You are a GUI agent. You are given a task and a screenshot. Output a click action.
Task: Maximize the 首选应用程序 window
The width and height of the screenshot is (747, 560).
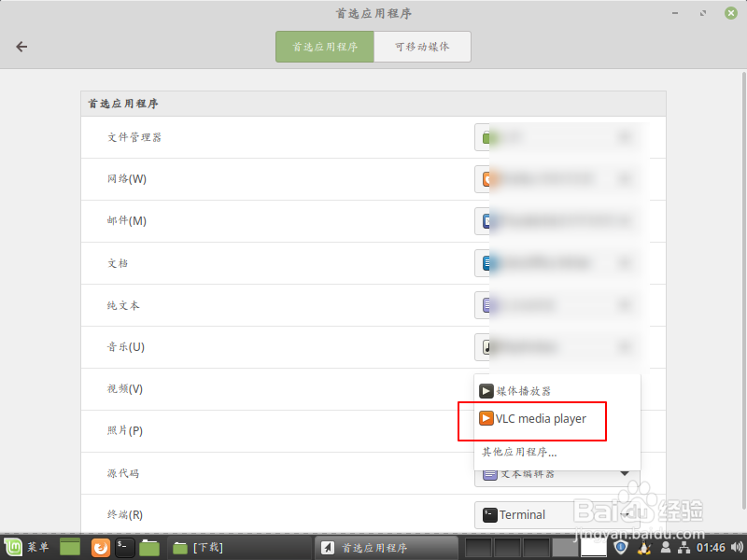703,13
